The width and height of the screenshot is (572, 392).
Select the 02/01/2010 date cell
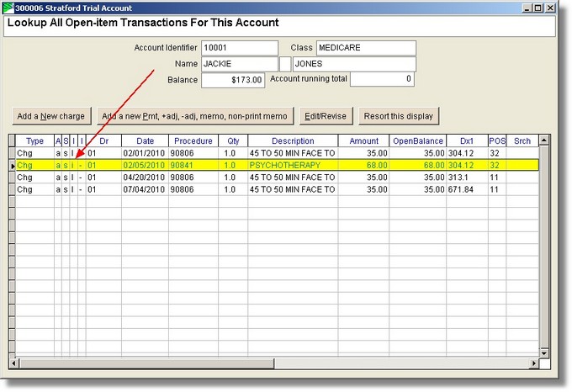(145, 153)
